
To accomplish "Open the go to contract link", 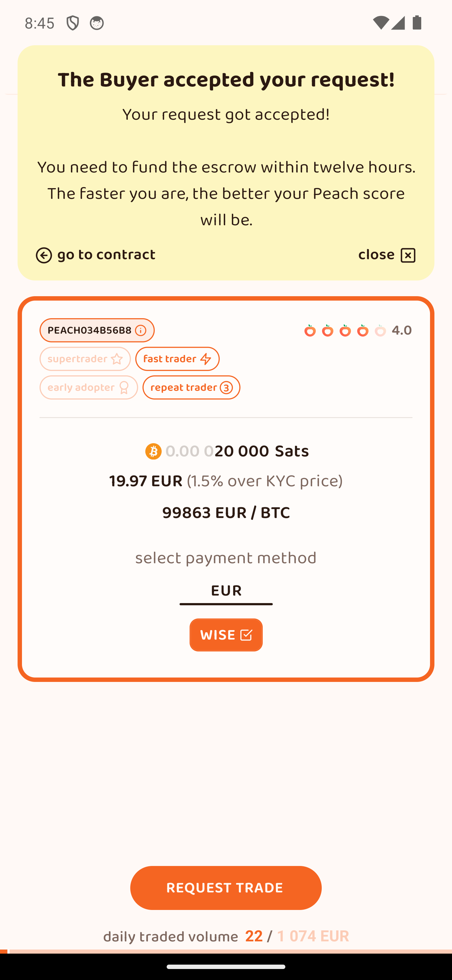I will click(x=106, y=255).
